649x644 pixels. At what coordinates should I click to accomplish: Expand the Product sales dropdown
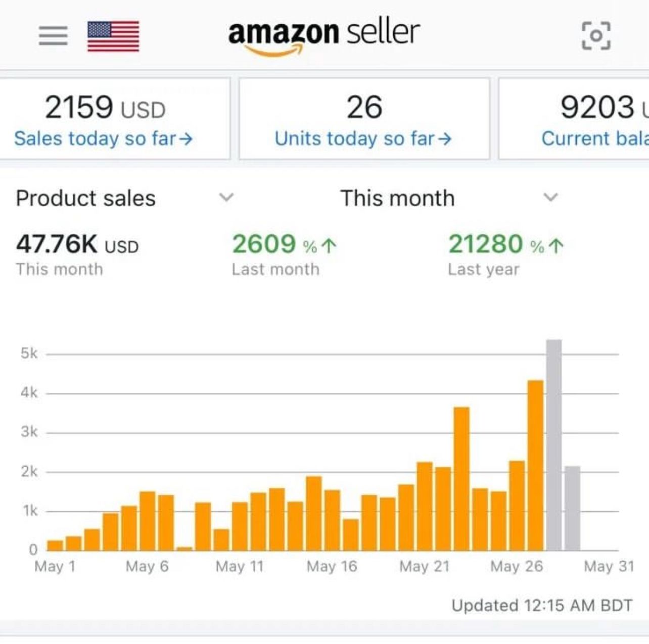pos(226,197)
